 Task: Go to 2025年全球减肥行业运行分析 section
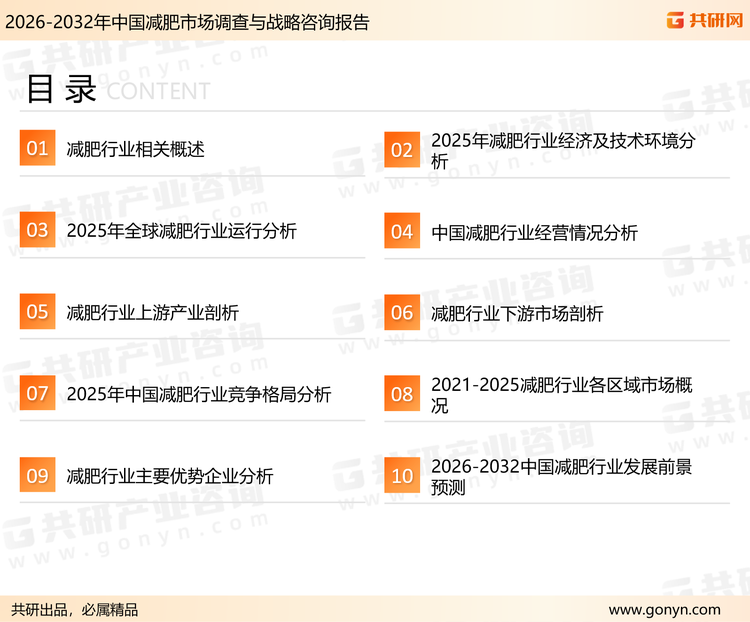[181, 232]
